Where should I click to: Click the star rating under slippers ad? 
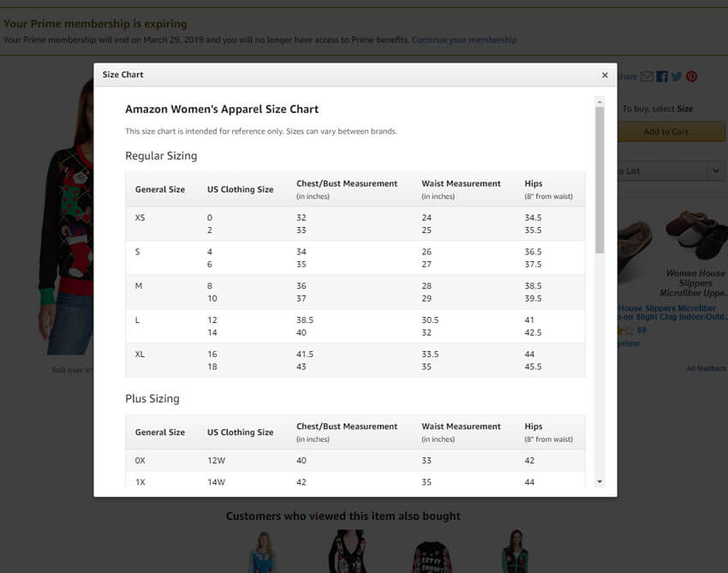coord(625,331)
